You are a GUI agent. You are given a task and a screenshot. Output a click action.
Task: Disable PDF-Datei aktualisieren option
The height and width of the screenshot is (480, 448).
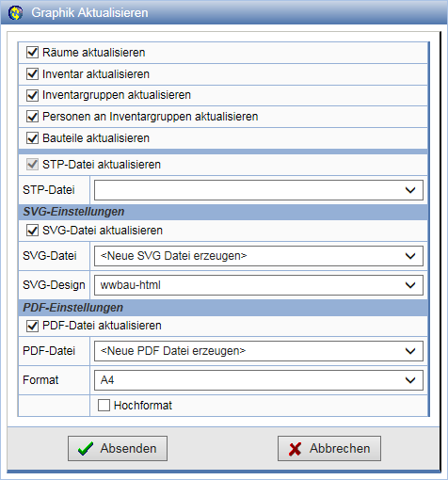click(32, 326)
